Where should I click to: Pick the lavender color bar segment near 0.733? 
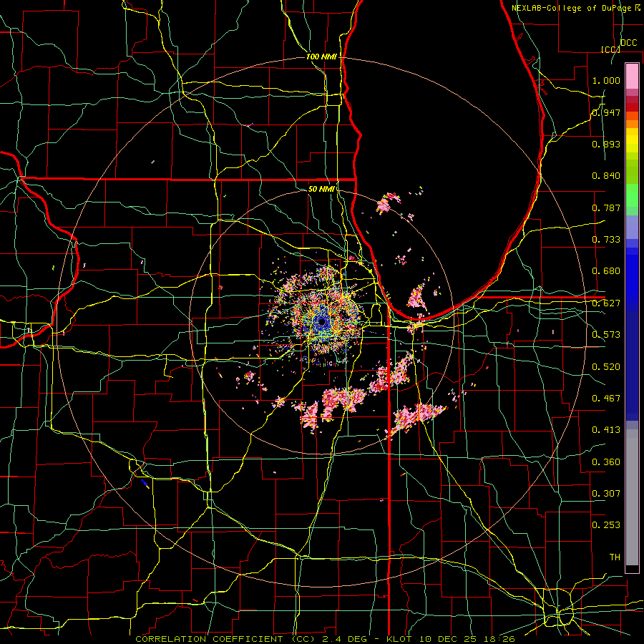coord(632,228)
